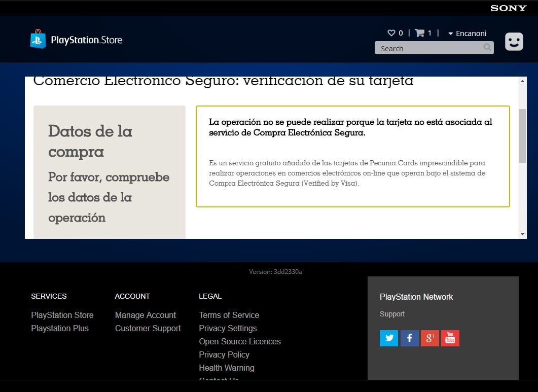Focus the Search input field
The height and width of the screenshot is (392, 538).
tap(428, 48)
